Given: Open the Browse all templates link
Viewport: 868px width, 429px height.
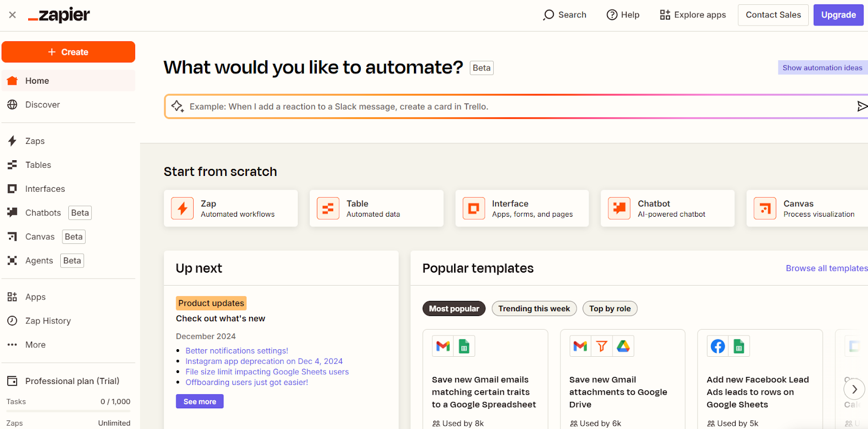Looking at the screenshot, I should (x=827, y=268).
